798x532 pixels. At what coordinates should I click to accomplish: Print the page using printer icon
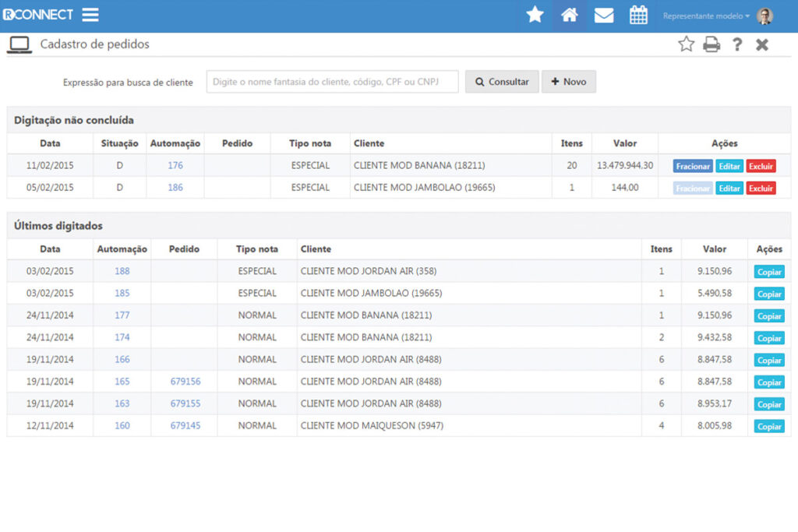point(711,44)
